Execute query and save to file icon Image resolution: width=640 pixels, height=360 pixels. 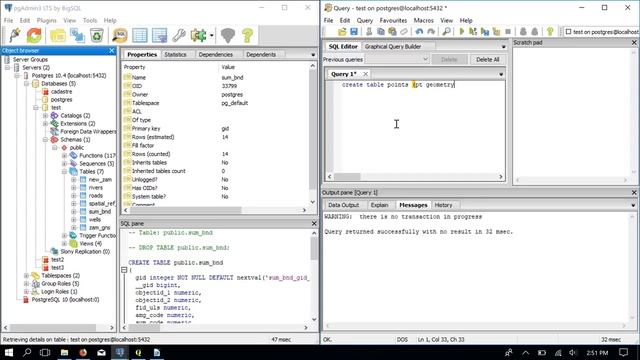click(x=485, y=31)
